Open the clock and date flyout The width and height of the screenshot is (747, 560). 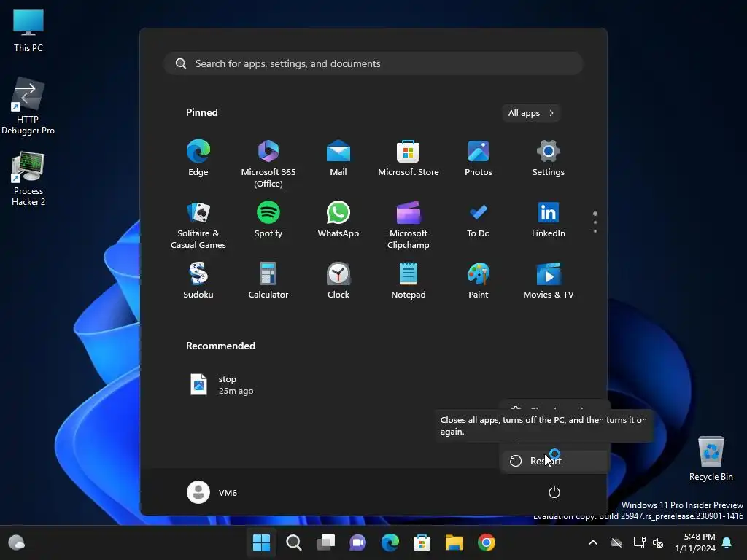tap(695, 542)
